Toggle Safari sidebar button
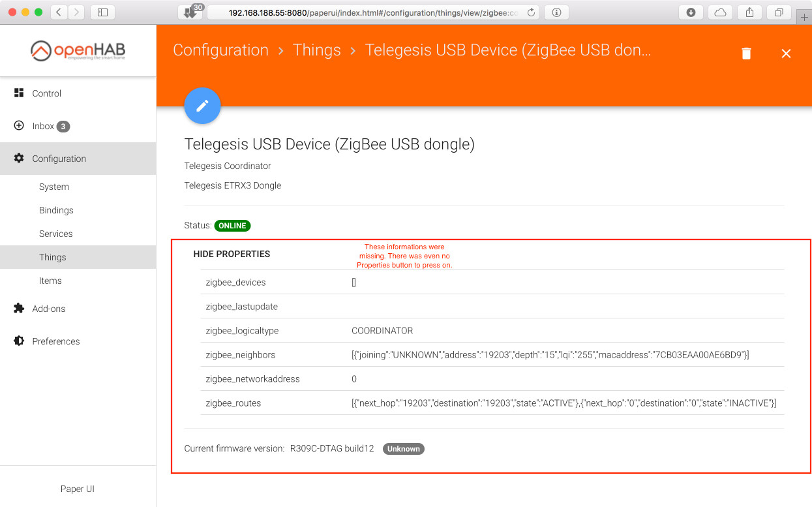Screen dimensions: 812x507 [x=102, y=12]
